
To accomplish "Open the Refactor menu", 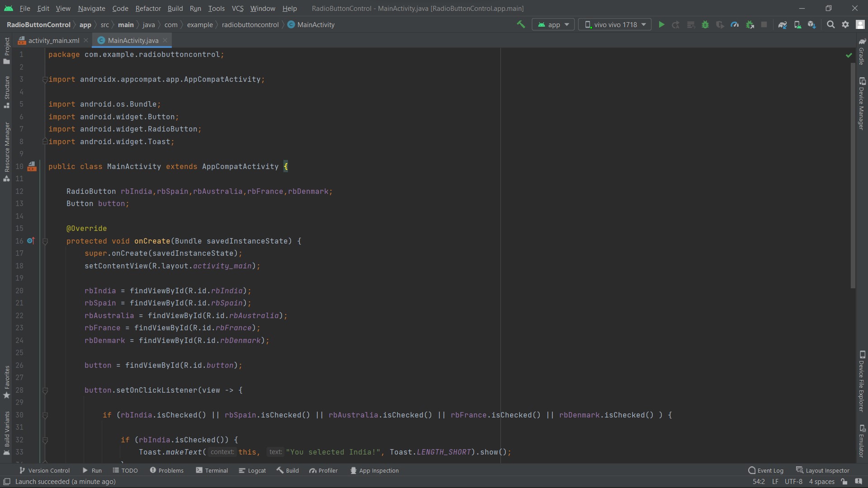I will [148, 8].
